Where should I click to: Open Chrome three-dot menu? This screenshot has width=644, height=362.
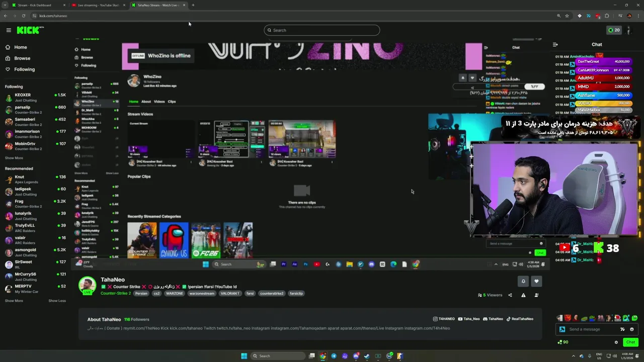638,16
